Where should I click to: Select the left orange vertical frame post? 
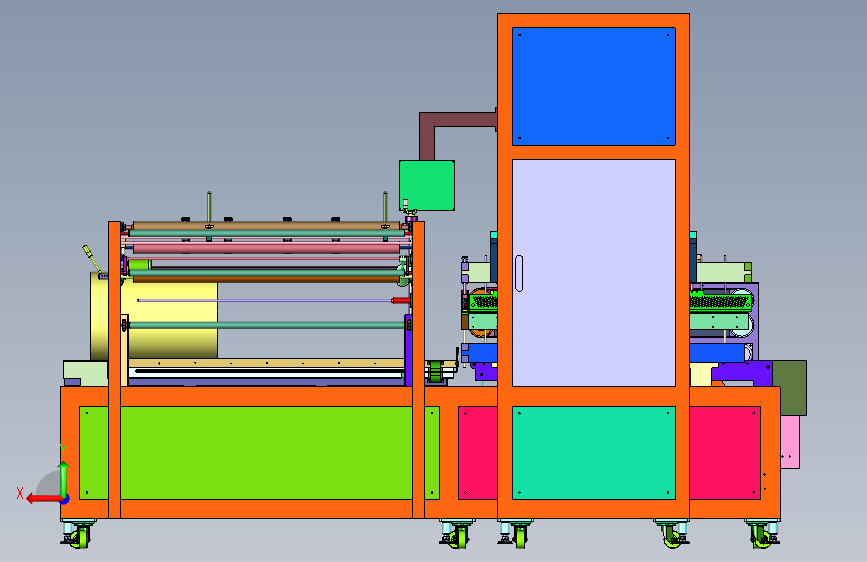pos(114,370)
